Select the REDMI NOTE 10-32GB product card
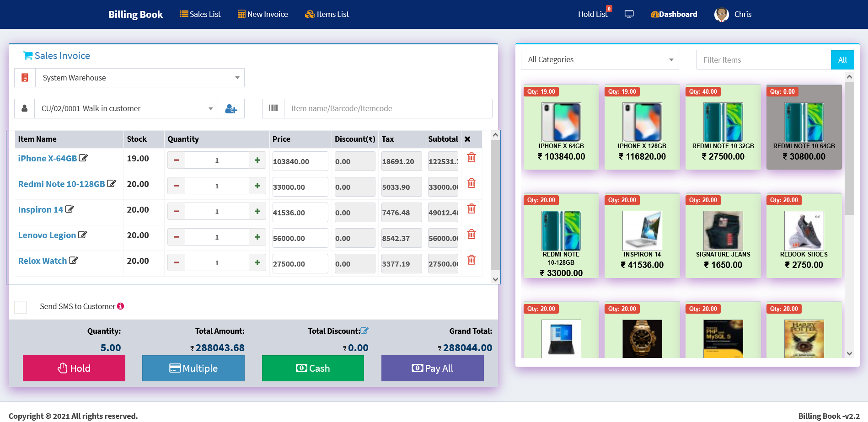Image resolution: width=868 pixels, height=422 pixels. [723, 127]
